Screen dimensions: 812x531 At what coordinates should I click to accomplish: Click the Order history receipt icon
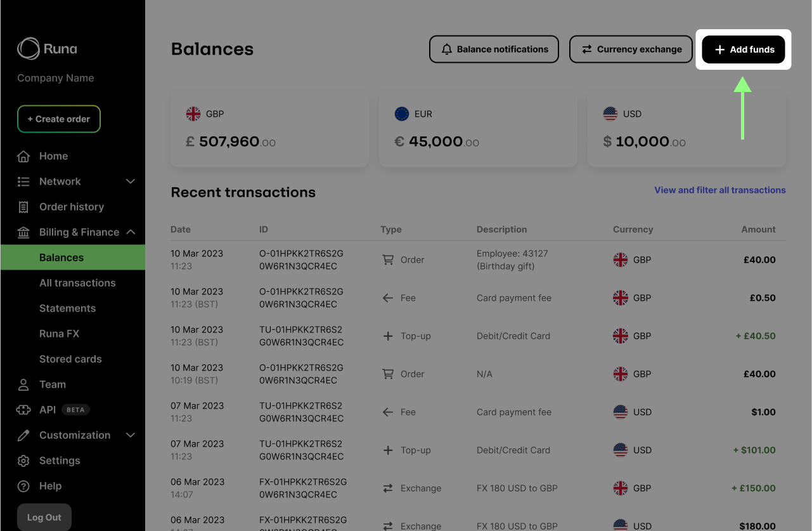point(23,207)
